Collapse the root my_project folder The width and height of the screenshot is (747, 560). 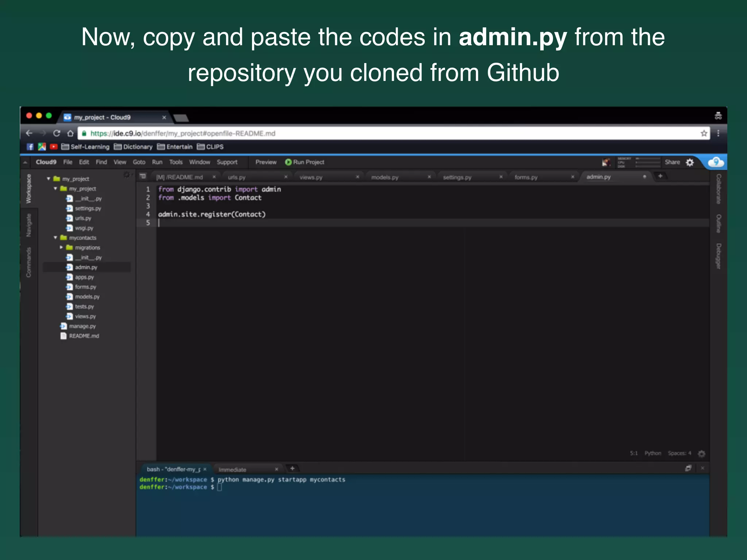pos(49,179)
